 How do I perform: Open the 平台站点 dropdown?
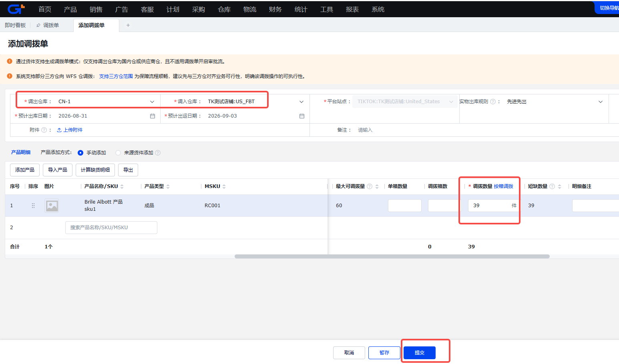click(404, 102)
